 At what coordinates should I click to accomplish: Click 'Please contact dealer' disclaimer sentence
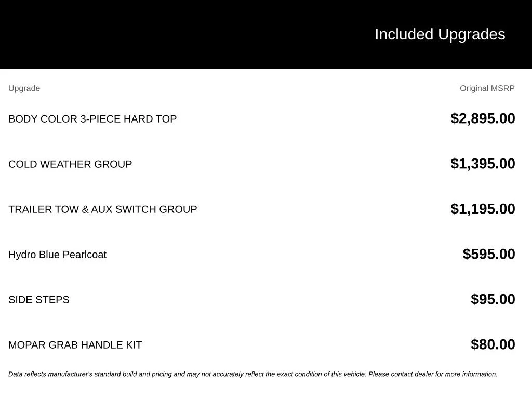433,374
